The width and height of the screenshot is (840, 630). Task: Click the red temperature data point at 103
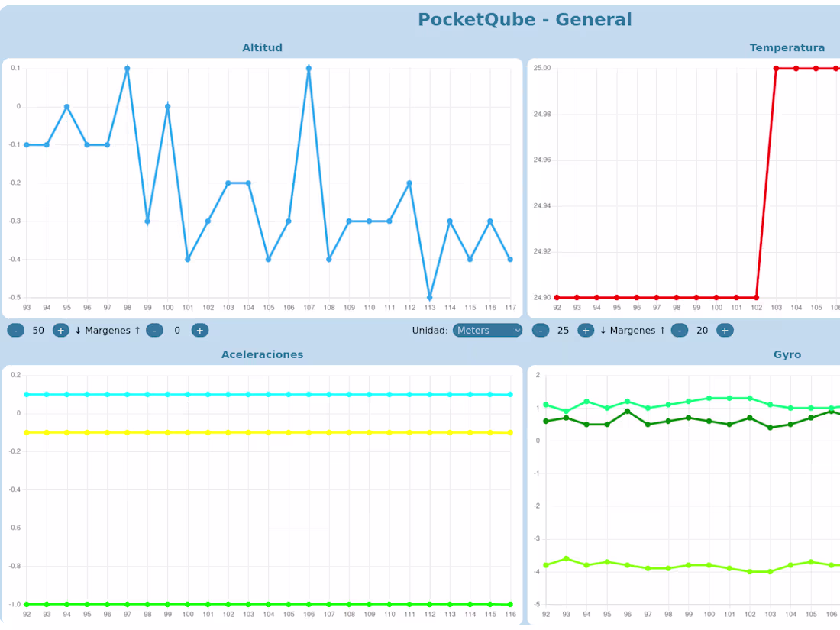pos(774,68)
